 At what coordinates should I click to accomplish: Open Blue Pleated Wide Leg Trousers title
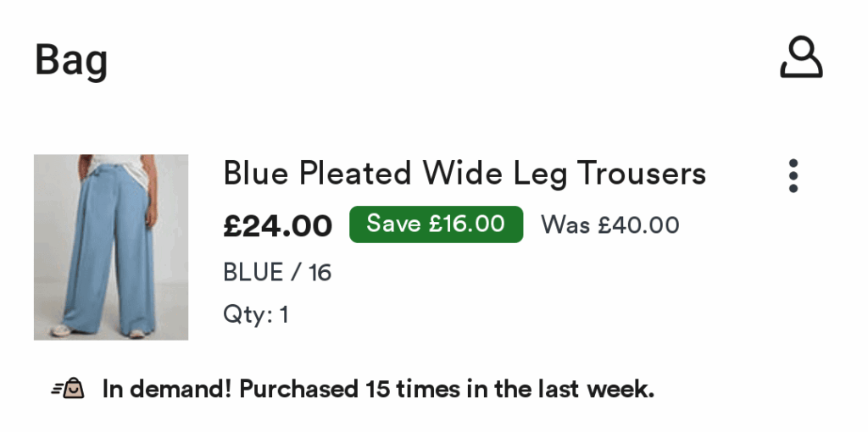pyautogui.click(x=465, y=174)
